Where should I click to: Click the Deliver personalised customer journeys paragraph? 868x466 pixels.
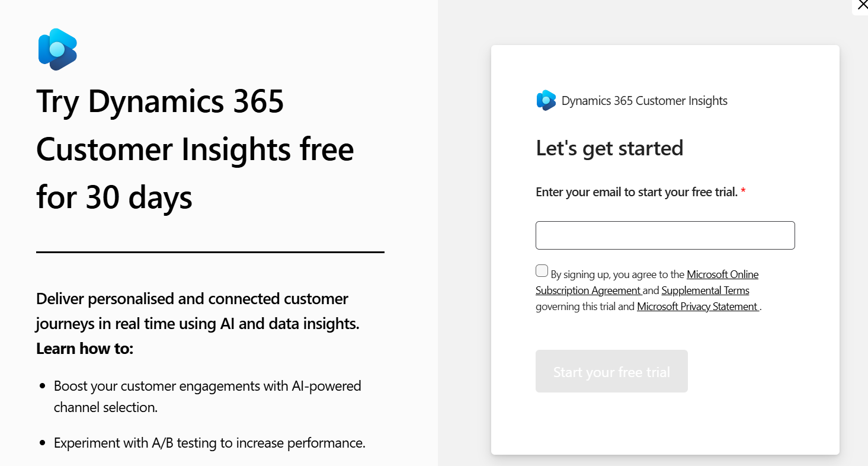(x=198, y=311)
